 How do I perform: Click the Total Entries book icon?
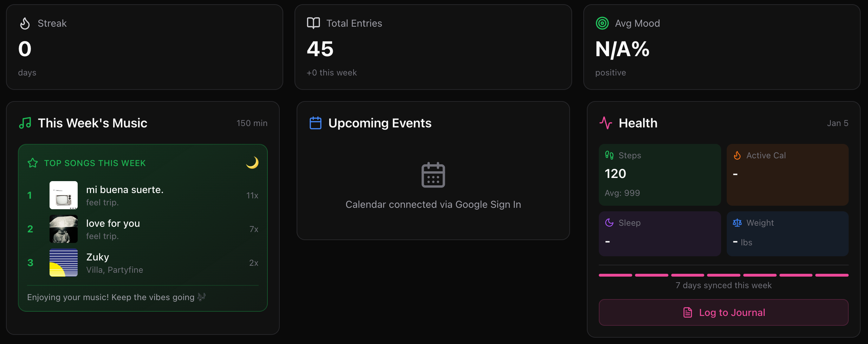pyautogui.click(x=313, y=23)
